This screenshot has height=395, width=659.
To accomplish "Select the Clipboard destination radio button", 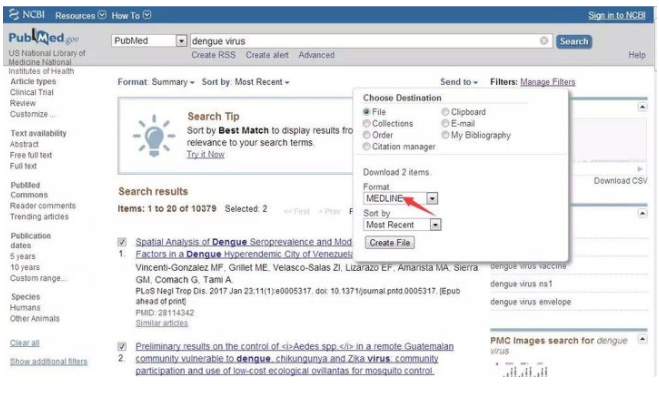I will tap(445, 112).
